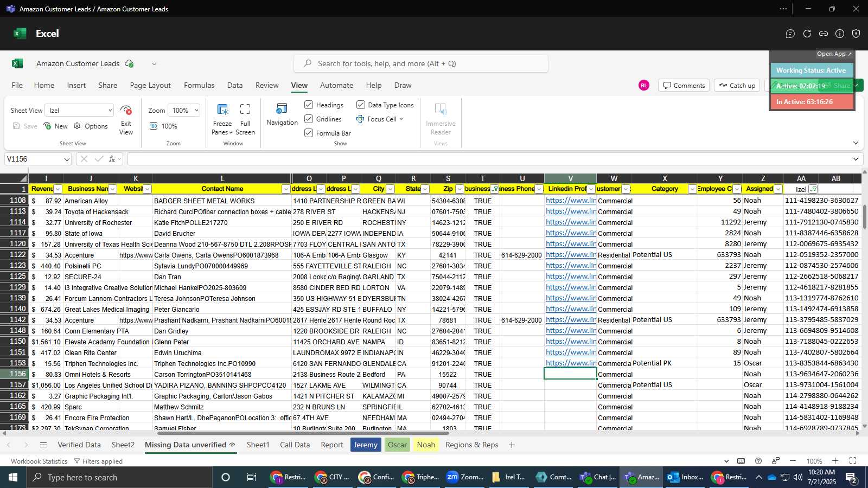Viewport: 868px width, 488px height.
Task: Expand the Name Box dropdown
Action: click(x=67, y=159)
